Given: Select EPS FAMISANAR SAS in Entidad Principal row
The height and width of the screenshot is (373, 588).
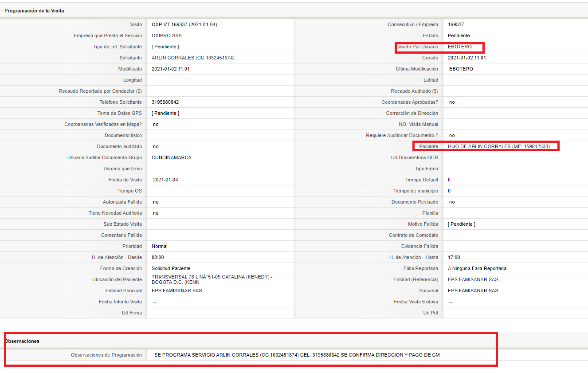Looking at the screenshot, I should (177, 291).
